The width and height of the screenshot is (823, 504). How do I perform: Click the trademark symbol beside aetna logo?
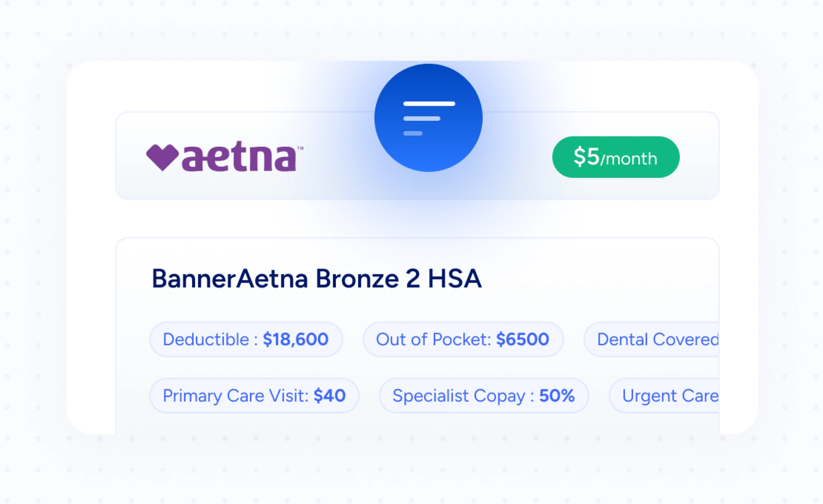point(300,148)
